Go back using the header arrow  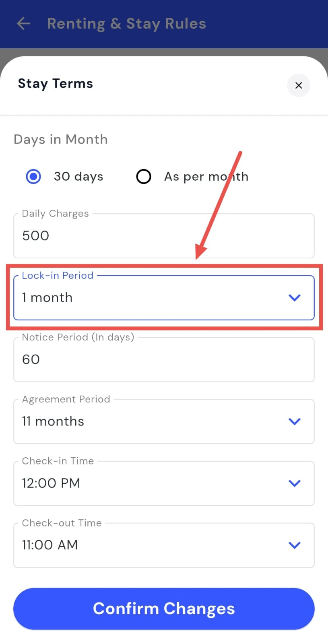(23, 24)
